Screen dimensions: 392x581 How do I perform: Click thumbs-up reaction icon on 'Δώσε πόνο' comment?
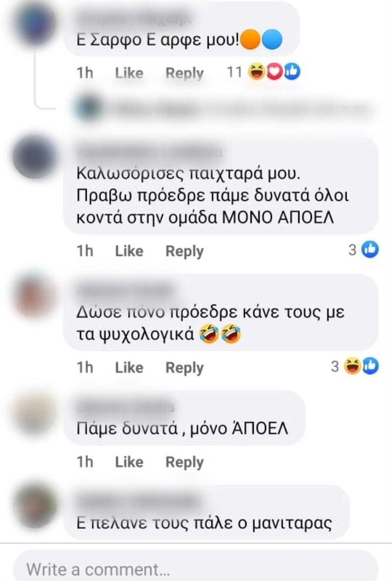[x=370, y=366]
